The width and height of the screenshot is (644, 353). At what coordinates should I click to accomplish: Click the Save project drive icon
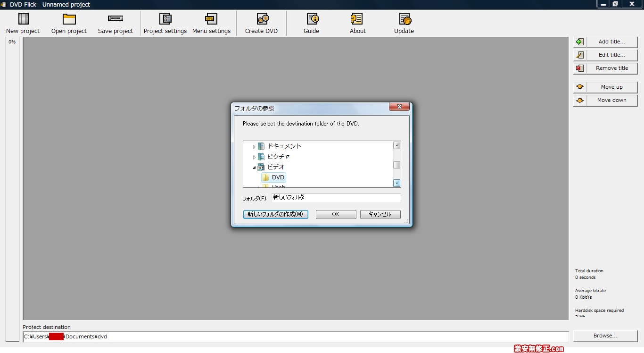coord(116,19)
